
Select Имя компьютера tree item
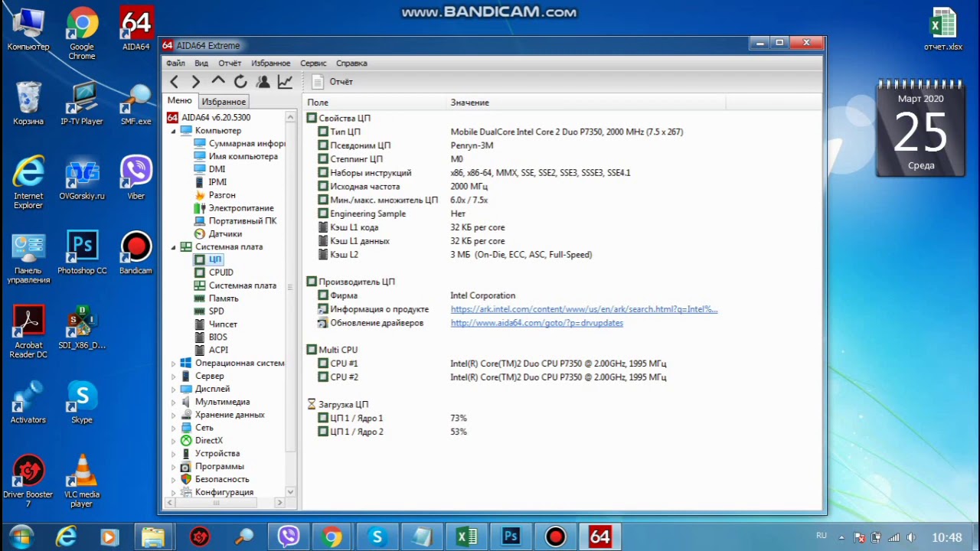236,156
